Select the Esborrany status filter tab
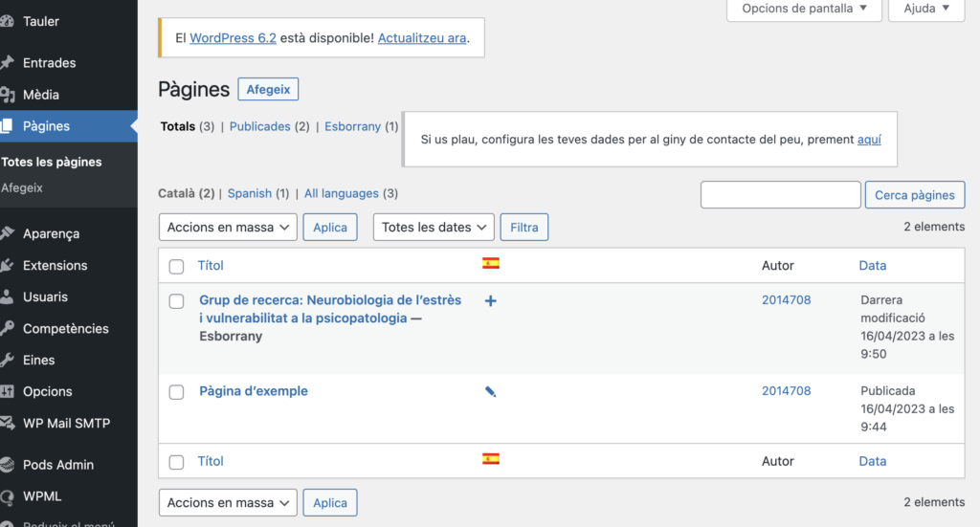 click(x=352, y=126)
